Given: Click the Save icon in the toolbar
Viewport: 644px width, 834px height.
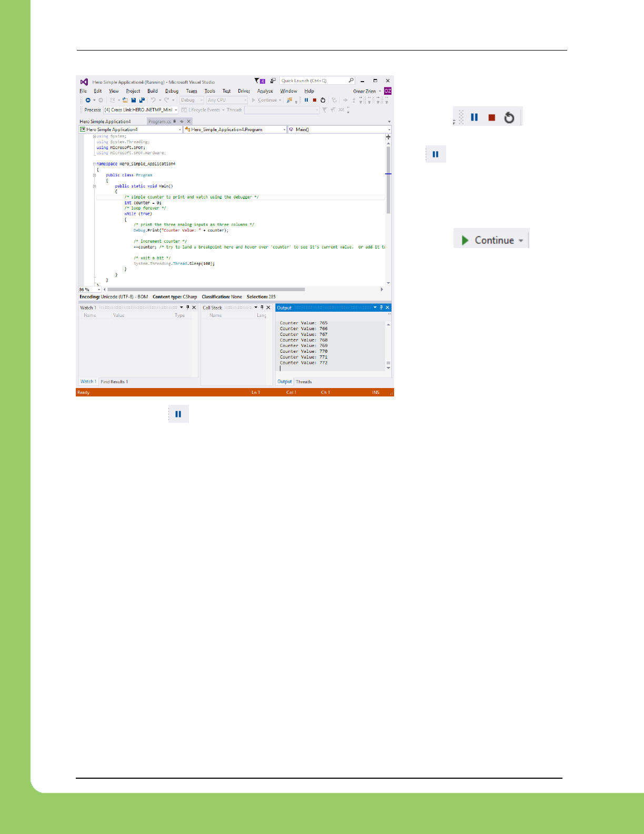Looking at the screenshot, I should pyautogui.click(x=134, y=100).
